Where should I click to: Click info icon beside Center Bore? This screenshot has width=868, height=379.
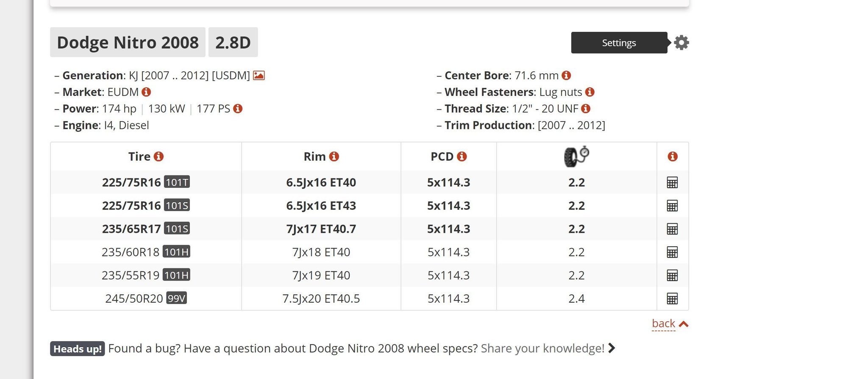point(566,75)
